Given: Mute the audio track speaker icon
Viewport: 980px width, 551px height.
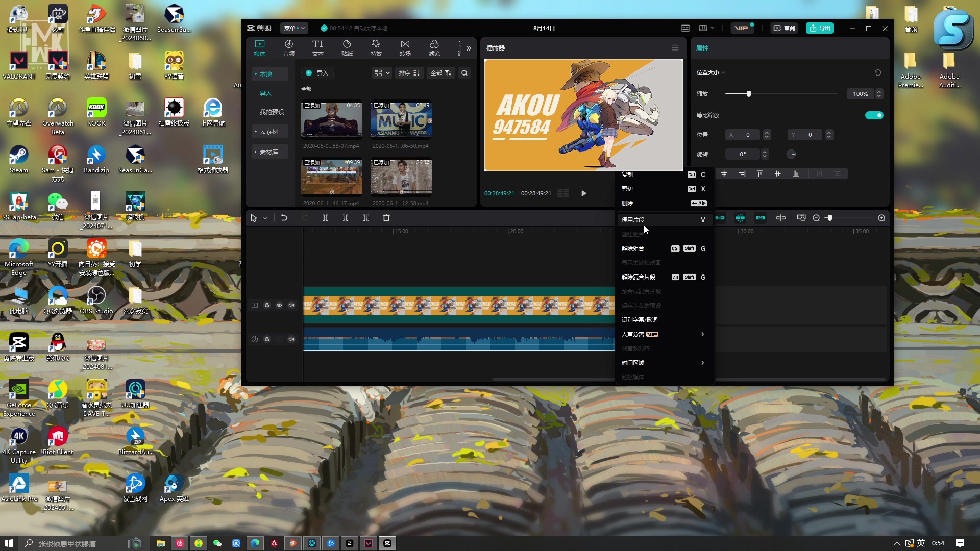Looking at the screenshot, I should (291, 339).
